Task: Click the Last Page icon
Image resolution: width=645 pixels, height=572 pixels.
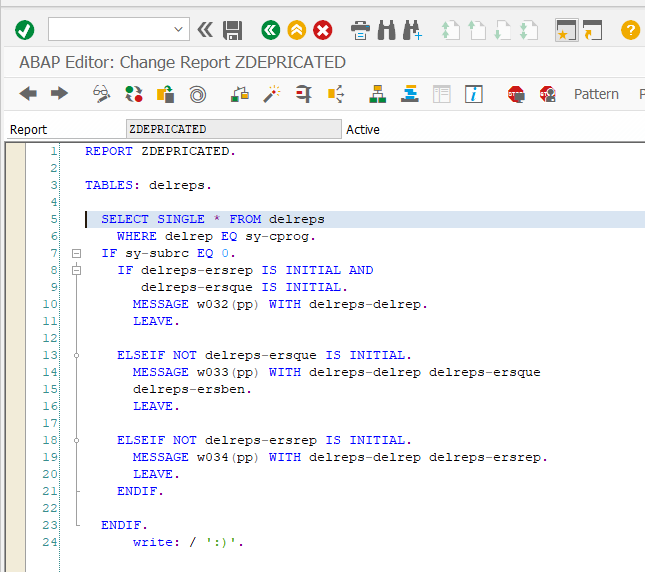Action: coord(529,30)
